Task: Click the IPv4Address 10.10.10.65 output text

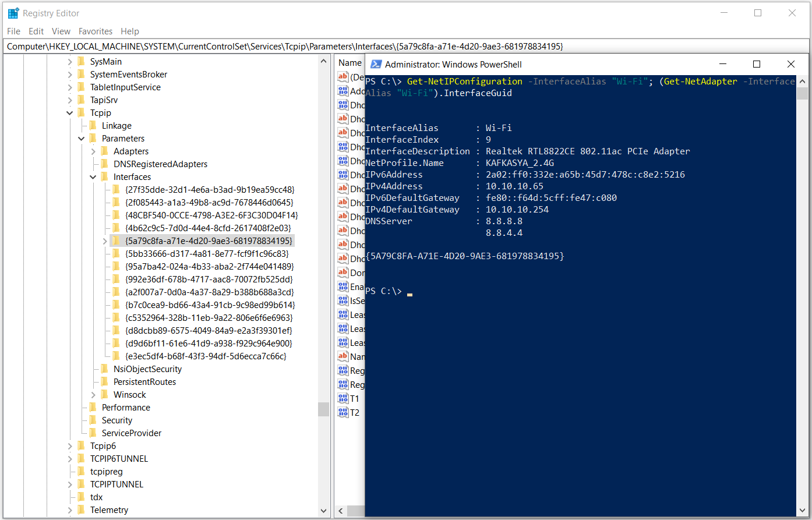Action: [514, 186]
